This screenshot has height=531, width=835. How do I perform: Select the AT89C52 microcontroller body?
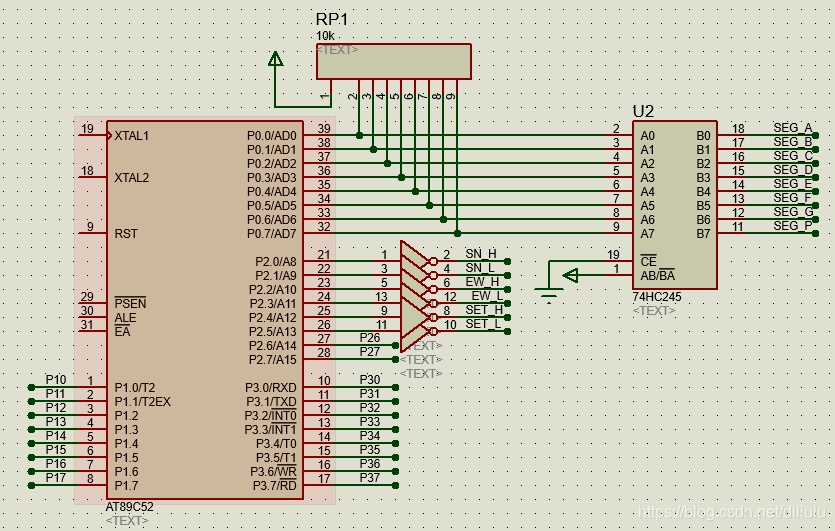tap(205, 310)
